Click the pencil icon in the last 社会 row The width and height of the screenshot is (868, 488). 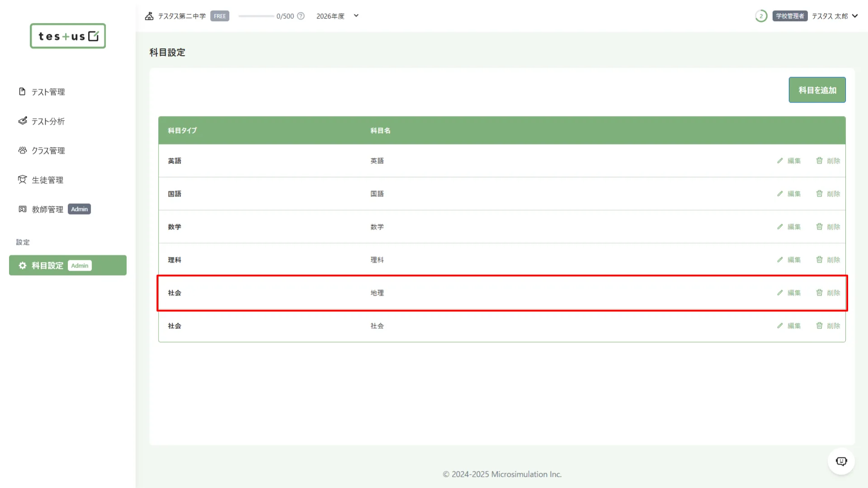pos(780,325)
